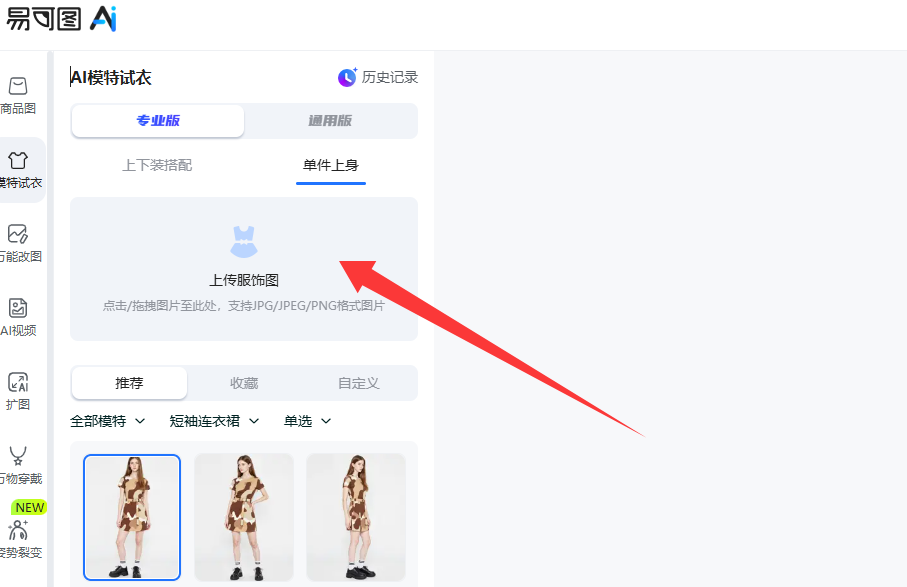Viewport: 907px width, 587px height.
Task: Switch to 通用版 mode
Action: click(x=330, y=121)
